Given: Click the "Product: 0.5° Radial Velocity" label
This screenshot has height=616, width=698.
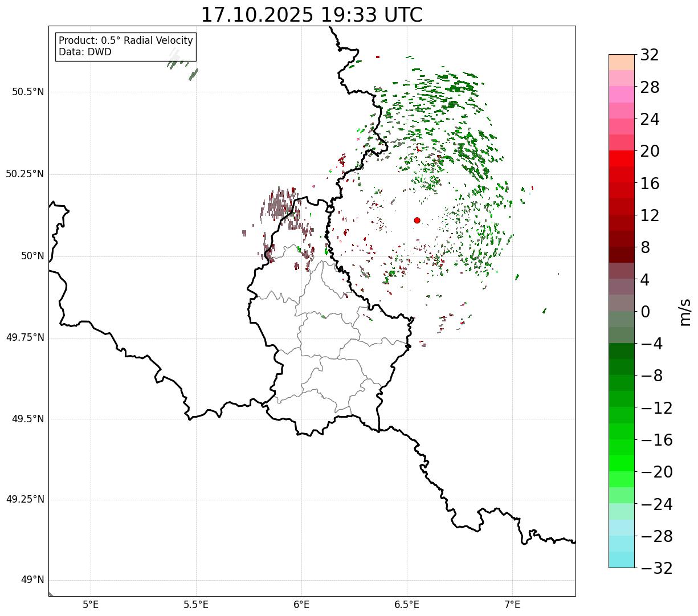Looking at the screenshot, I should (x=126, y=41).
